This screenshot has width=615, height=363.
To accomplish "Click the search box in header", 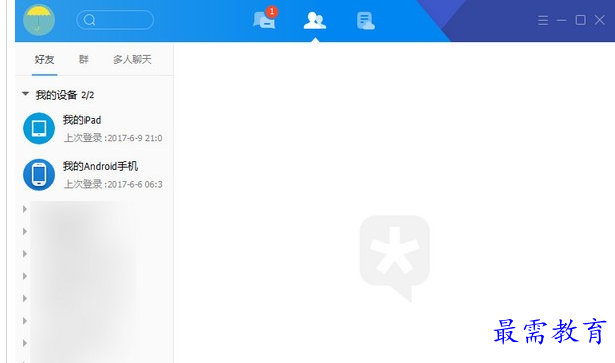I will (115, 20).
